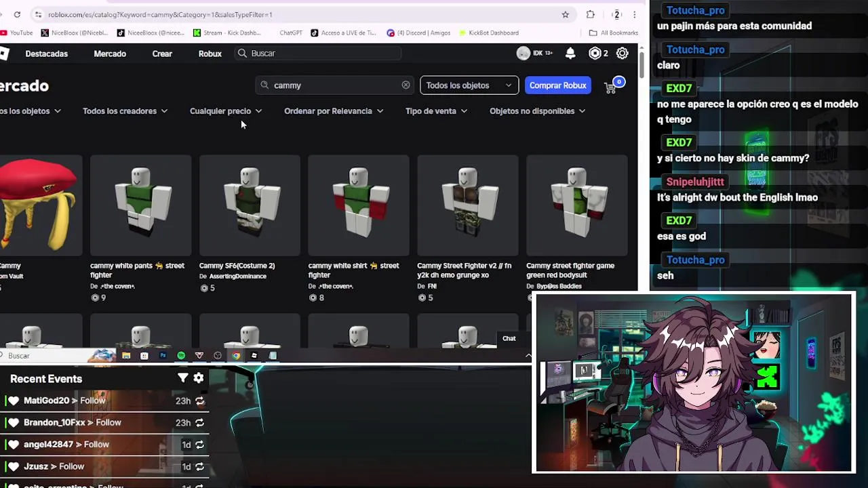Expand Todos los objetos category dropdown
Viewport: 868px width, 488px height.
pos(30,111)
